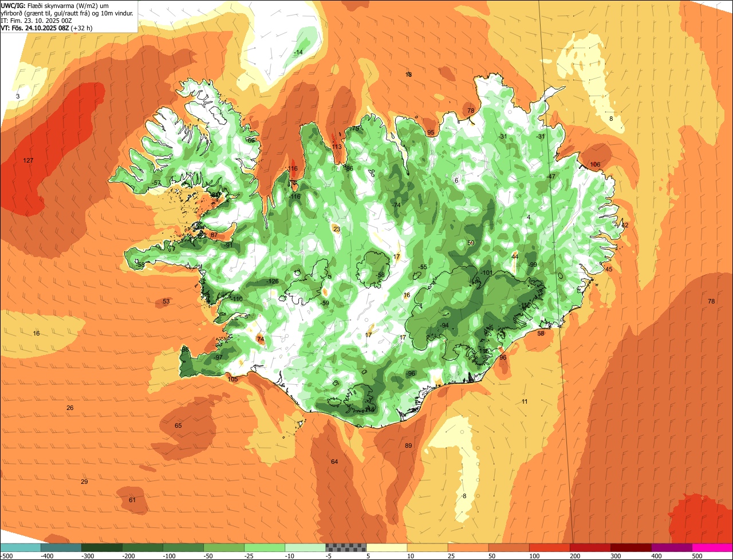Select the '65' value in the southwest sea
The height and width of the screenshot is (560, 733).
178,425
